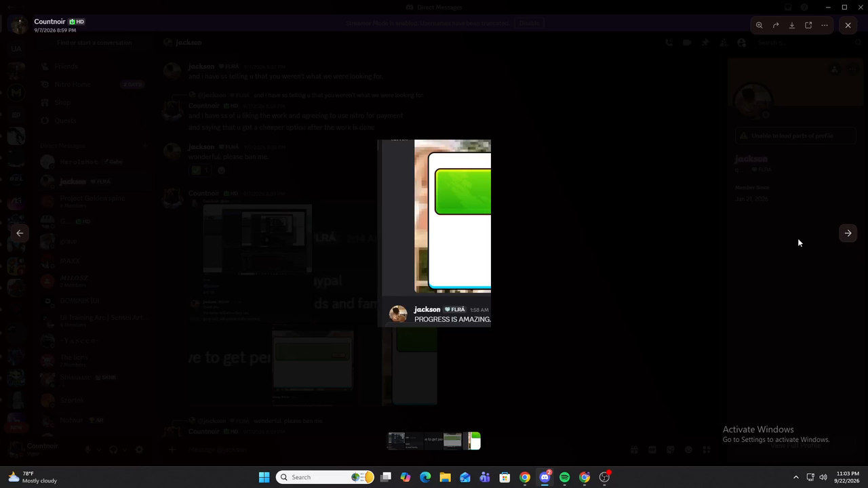868x488 pixels.
Task: Click the taskbar Search box
Action: click(x=326, y=477)
